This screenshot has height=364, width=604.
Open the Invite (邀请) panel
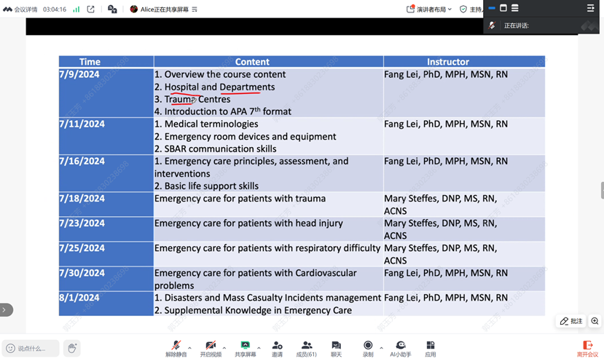tap(277, 348)
